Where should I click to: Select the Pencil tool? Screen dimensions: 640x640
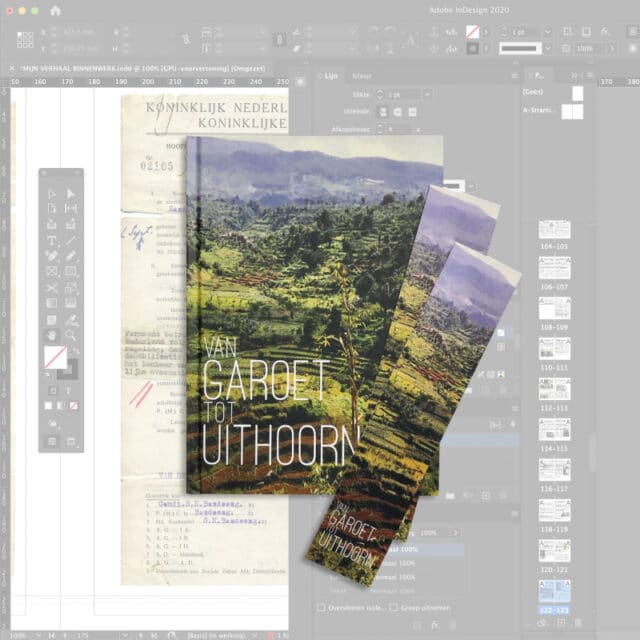pos(71,256)
